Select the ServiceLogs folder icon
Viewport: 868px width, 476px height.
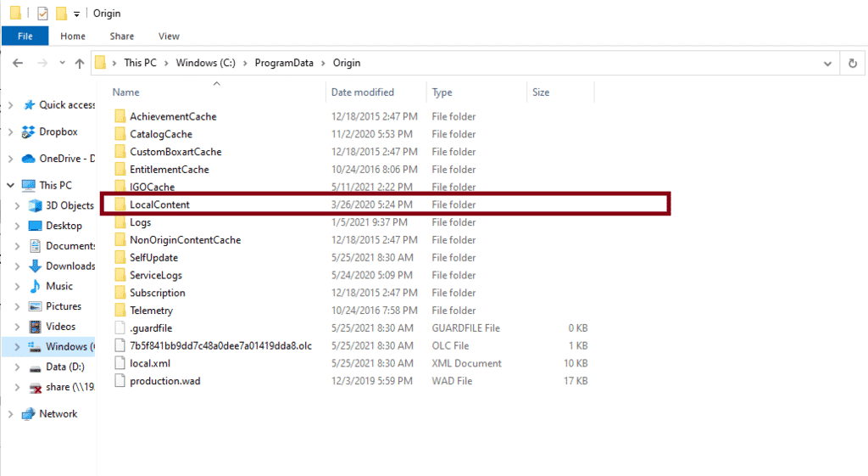pyautogui.click(x=120, y=276)
